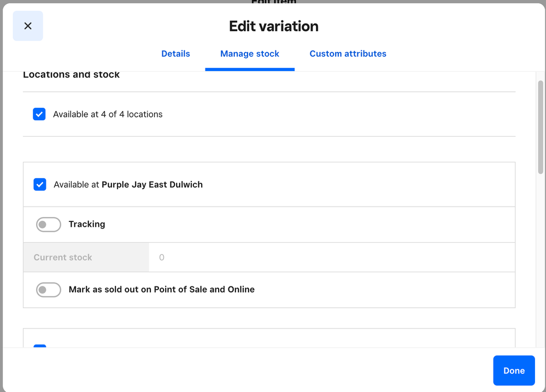The width and height of the screenshot is (546, 392).
Task: Uncheck the Purple Jay East Dulwich checkbox
Action: 40,185
